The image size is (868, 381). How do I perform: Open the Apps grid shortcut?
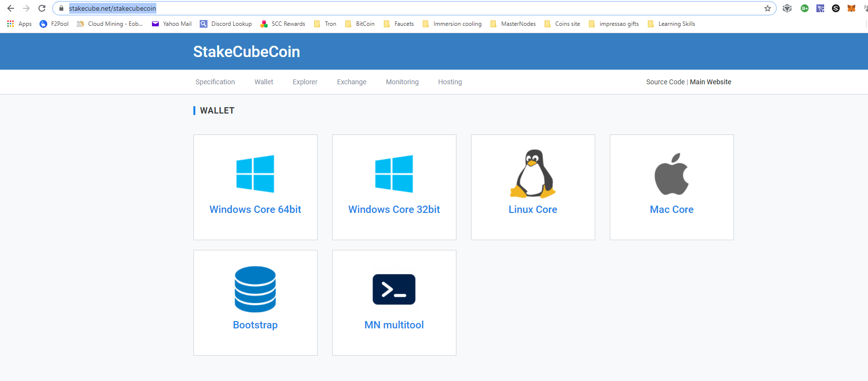click(x=19, y=24)
